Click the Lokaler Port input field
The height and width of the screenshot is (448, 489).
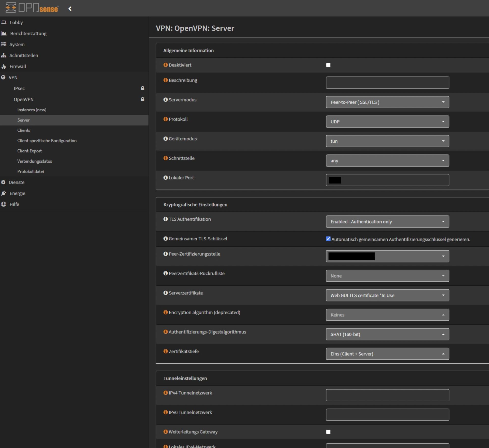pyautogui.click(x=387, y=180)
